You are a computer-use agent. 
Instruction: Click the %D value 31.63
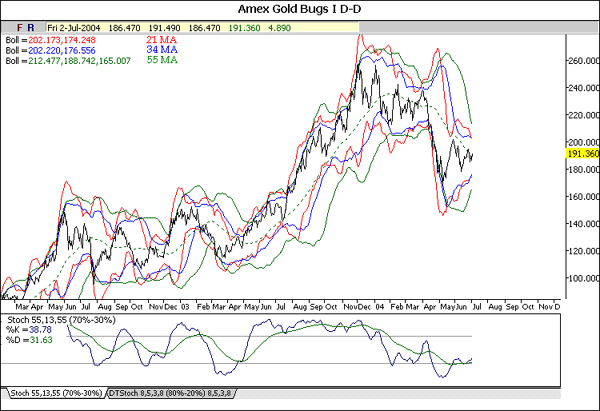point(41,340)
